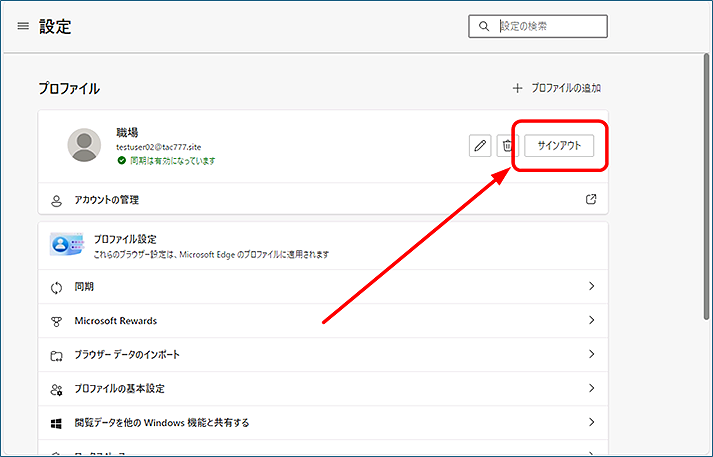
Task: Click the プロファイルの基本設定 people-gear icon
Action: (56, 390)
